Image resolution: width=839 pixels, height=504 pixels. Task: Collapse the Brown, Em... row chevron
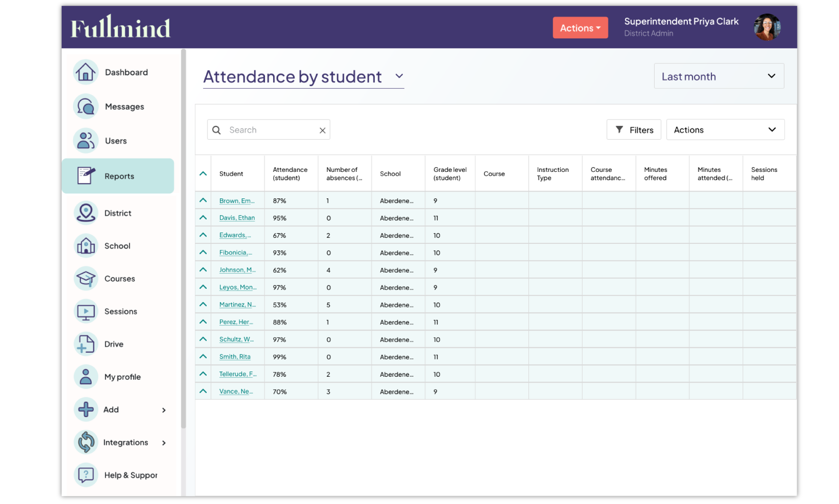coord(203,201)
